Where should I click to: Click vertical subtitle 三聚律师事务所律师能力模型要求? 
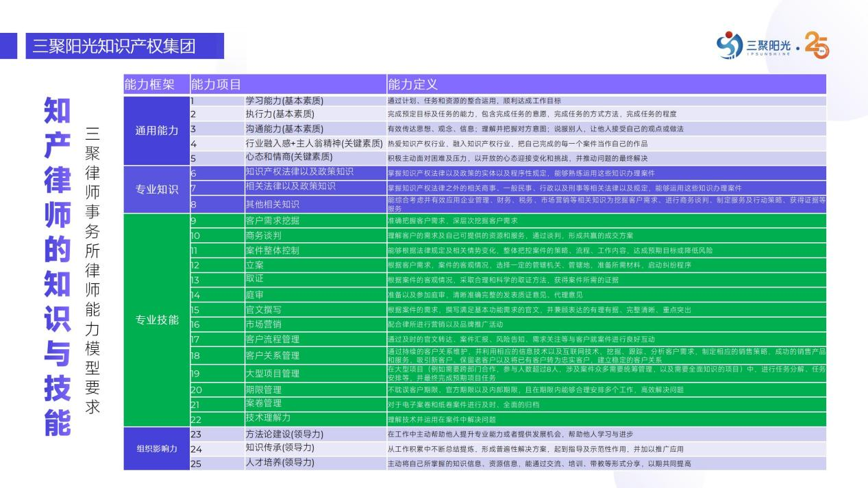(x=92, y=270)
